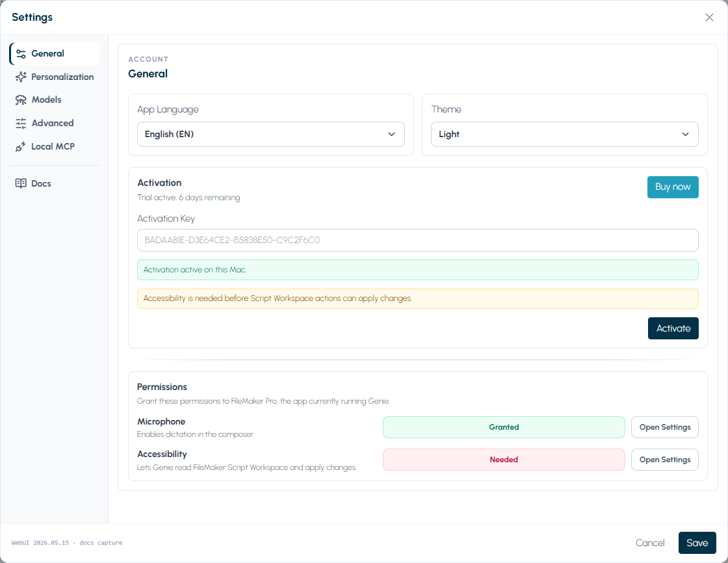Open the Docs link in sidebar
Image resolution: width=728 pixels, height=563 pixels.
55,183
